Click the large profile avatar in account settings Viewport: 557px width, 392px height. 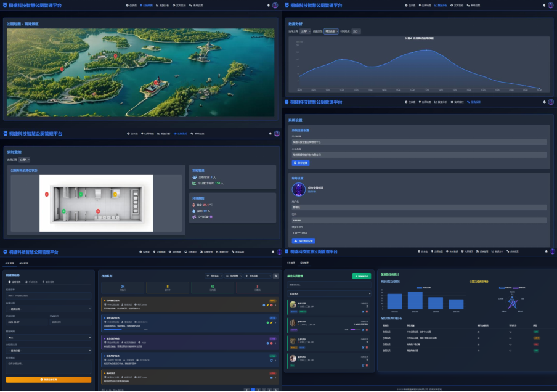coord(299,189)
